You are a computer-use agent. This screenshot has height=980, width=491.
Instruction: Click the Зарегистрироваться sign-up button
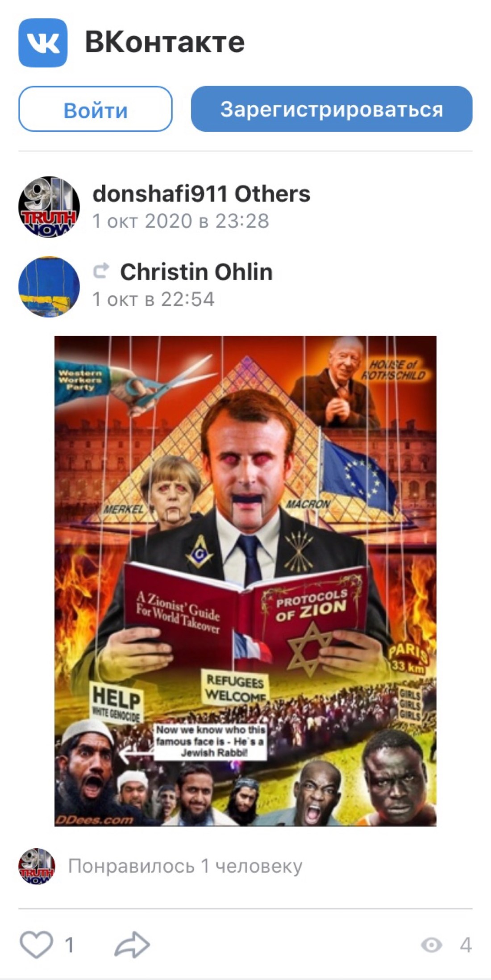tap(332, 109)
